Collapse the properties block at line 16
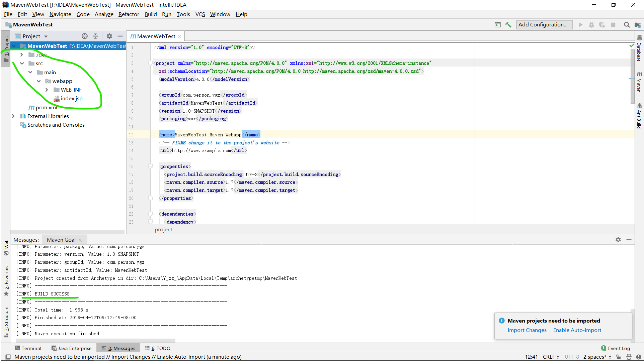The width and height of the screenshot is (644, 361). (150, 166)
